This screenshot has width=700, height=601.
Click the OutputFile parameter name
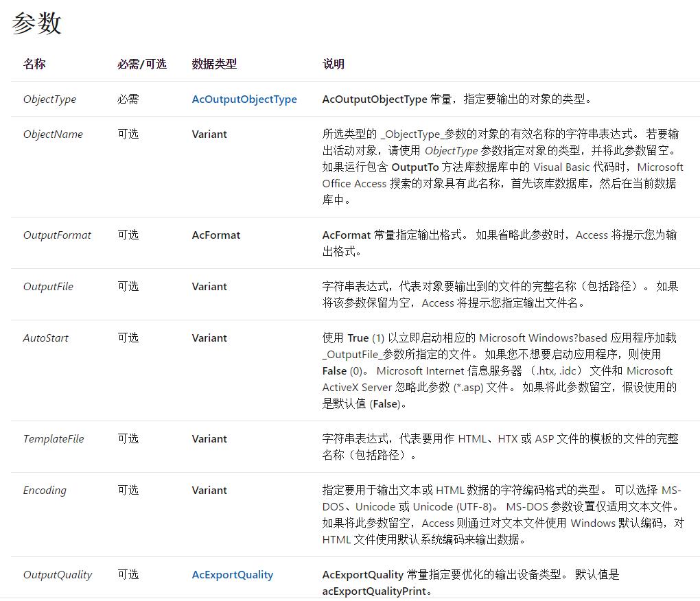[48, 286]
